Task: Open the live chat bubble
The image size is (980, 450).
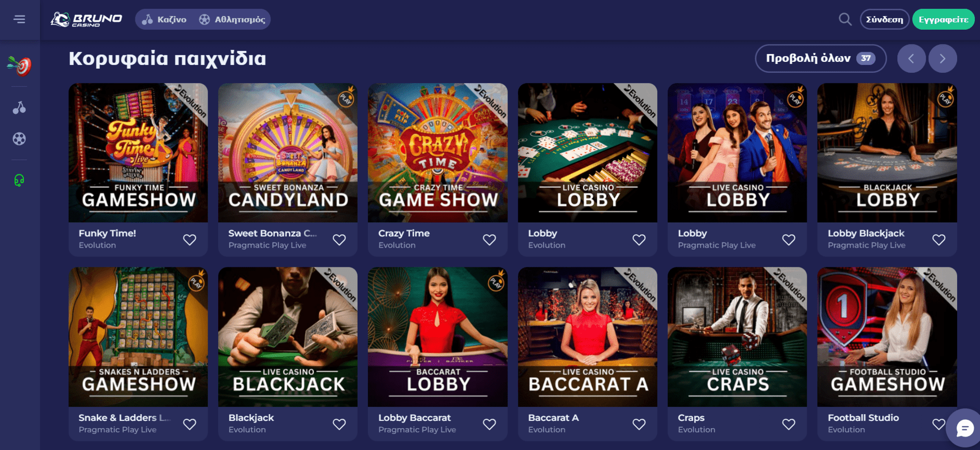Action: [x=964, y=429]
